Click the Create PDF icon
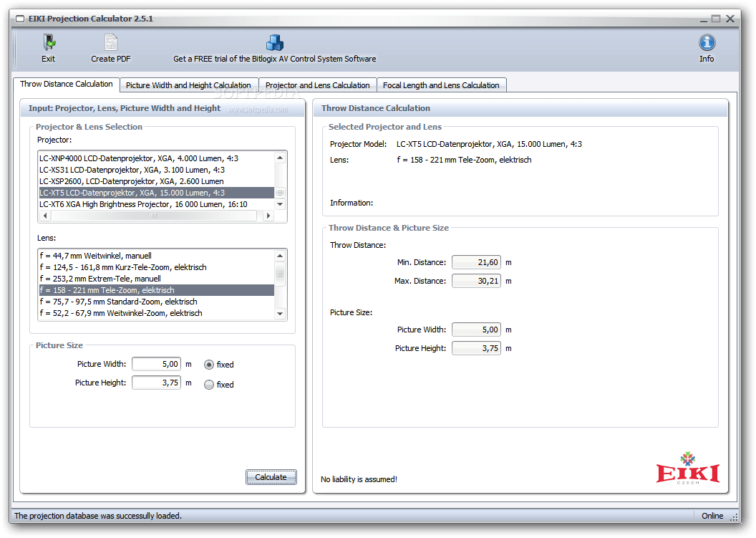 click(110, 41)
